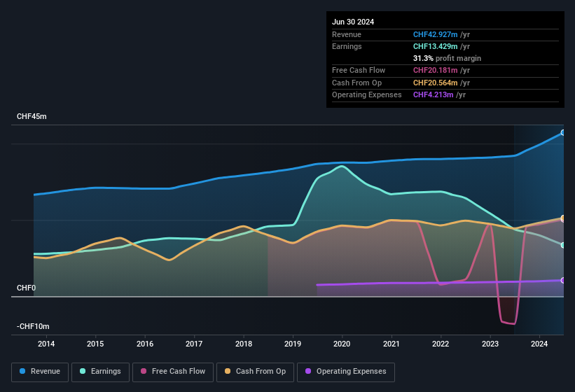Toggle Cash From Op legend item

(x=254, y=372)
